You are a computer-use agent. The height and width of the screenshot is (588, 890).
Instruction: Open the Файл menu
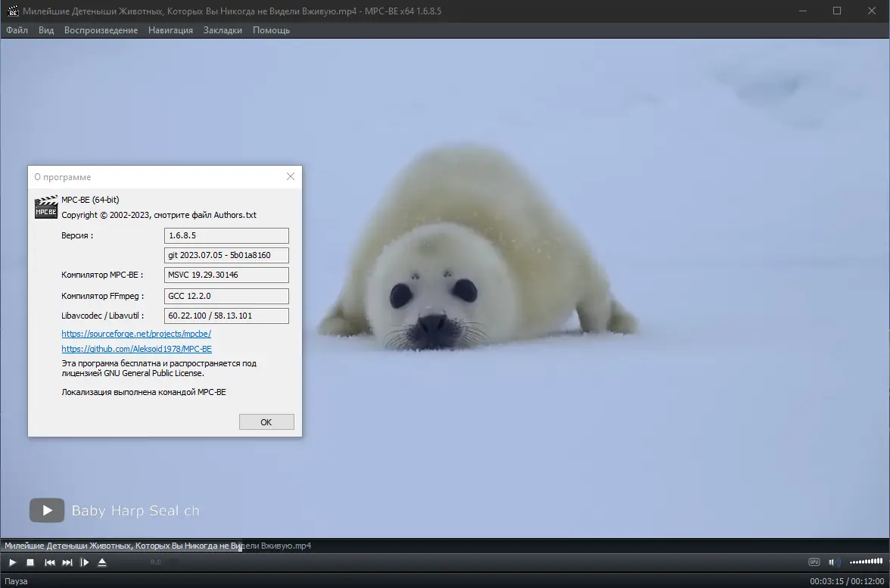coord(17,30)
